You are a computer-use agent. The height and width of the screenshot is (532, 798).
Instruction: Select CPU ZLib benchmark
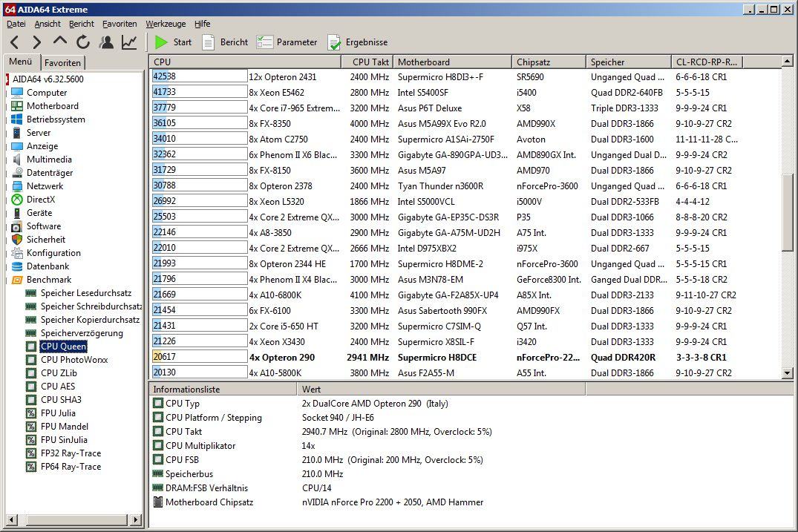59,372
